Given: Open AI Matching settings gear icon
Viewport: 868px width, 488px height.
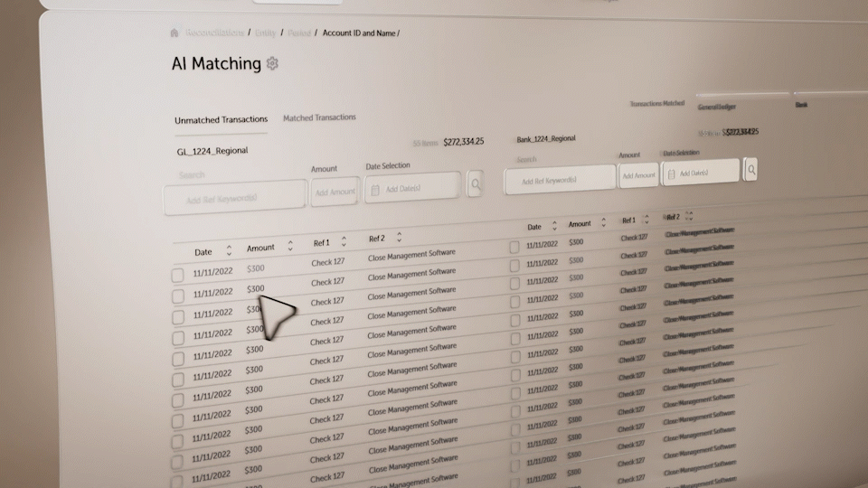Looking at the screenshot, I should 272,63.
